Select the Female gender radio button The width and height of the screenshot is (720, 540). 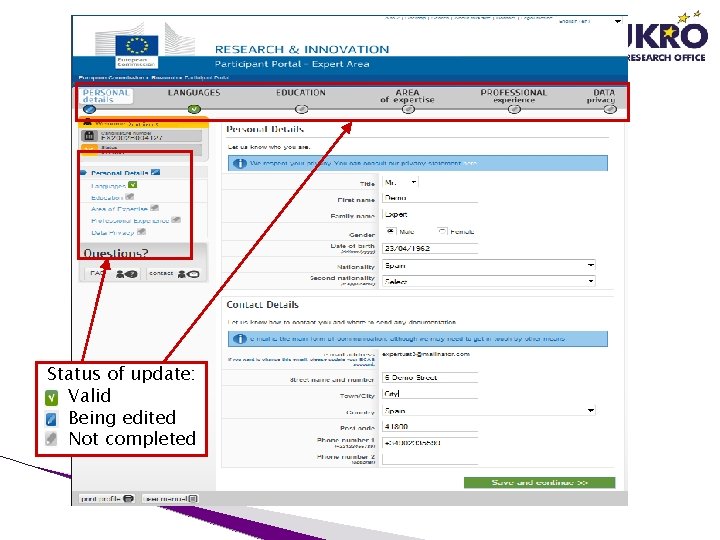[442, 231]
